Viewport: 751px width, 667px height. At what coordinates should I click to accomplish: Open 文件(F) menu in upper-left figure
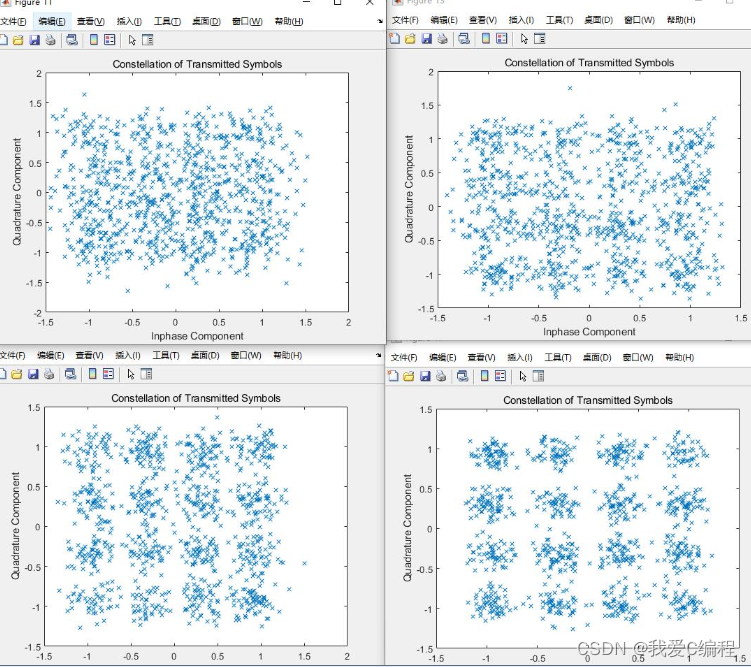tap(13, 22)
